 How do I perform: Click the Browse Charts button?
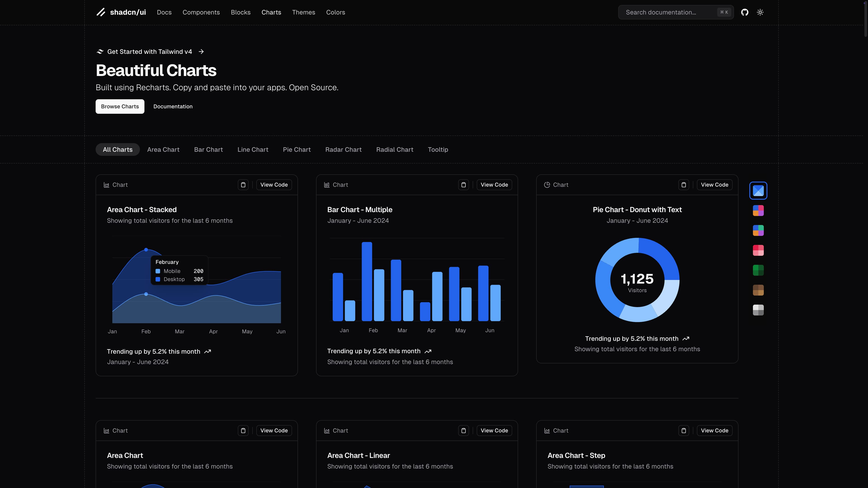(120, 107)
